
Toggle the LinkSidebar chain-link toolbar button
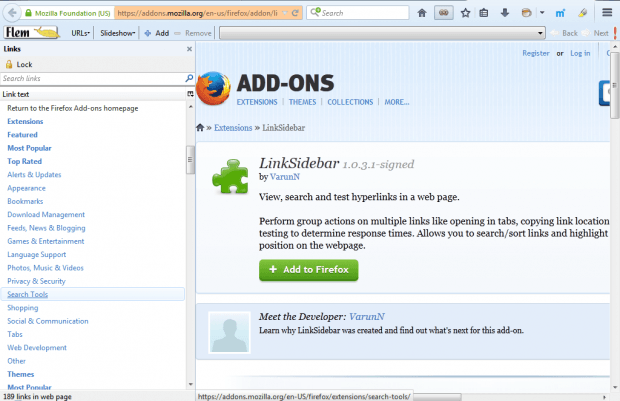tap(444, 13)
